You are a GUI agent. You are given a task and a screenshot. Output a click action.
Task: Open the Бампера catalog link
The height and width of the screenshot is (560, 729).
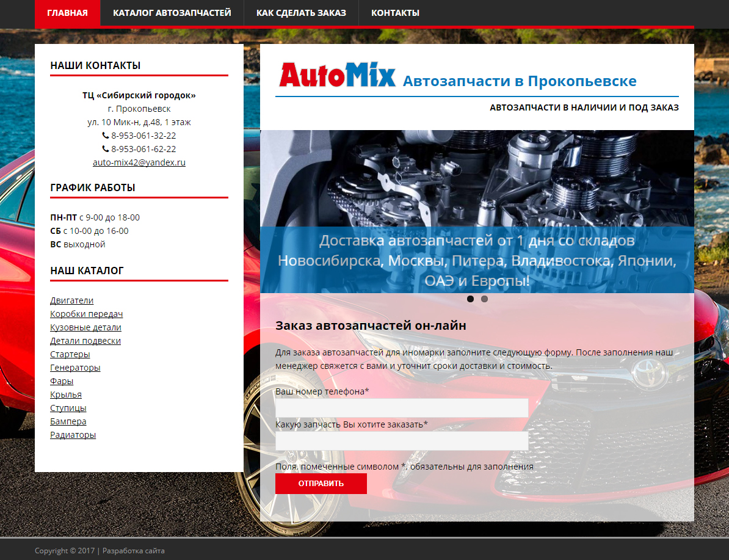coord(68,422)
